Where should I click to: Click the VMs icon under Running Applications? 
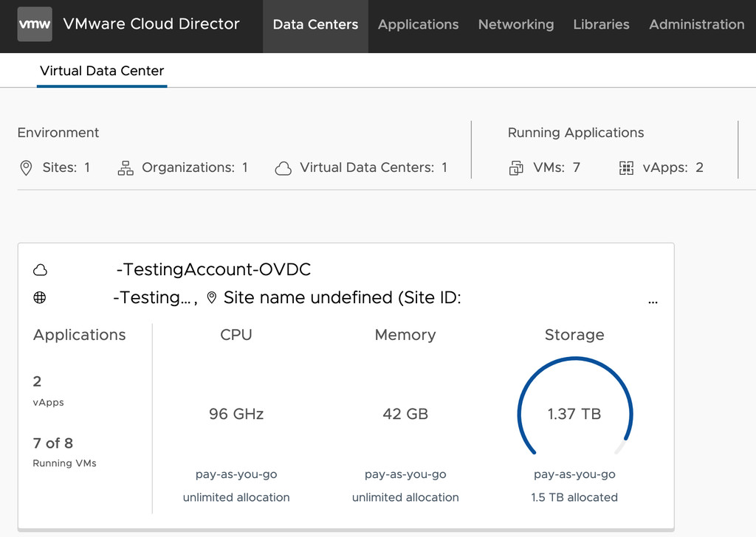tap(515, 167)
